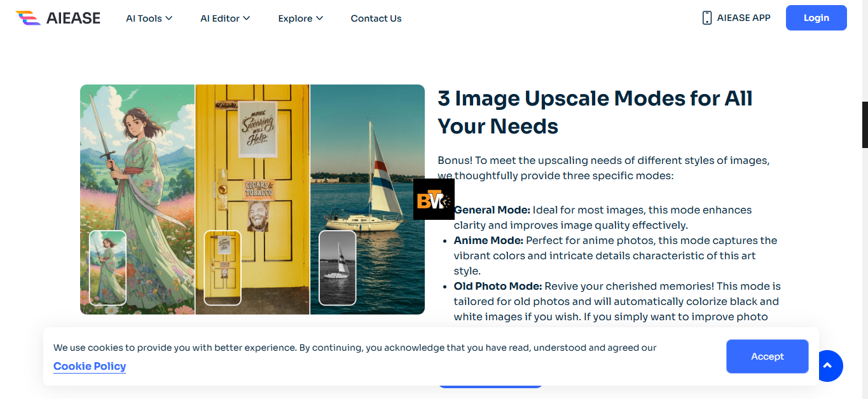Click the 3 Image Upscale Modes heading
The width and height of the screenshot is (868, 399).
click(595, 112)
